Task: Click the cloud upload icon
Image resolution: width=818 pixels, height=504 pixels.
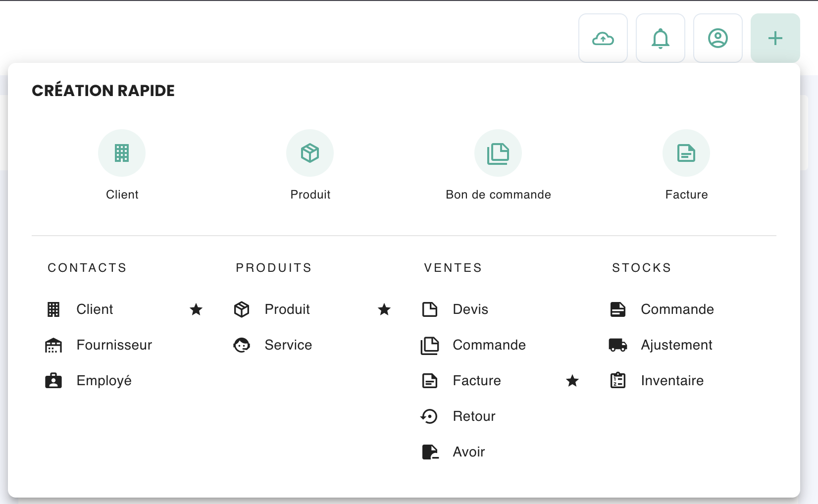Action: [603, 38]
